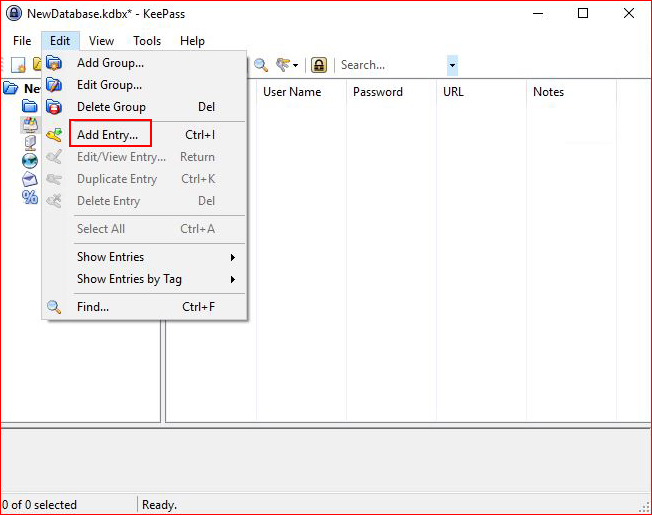The height and width of the screenshot is (515, 652).
Task: Sort by the URL column header
Action: click(x=482, y=91)
